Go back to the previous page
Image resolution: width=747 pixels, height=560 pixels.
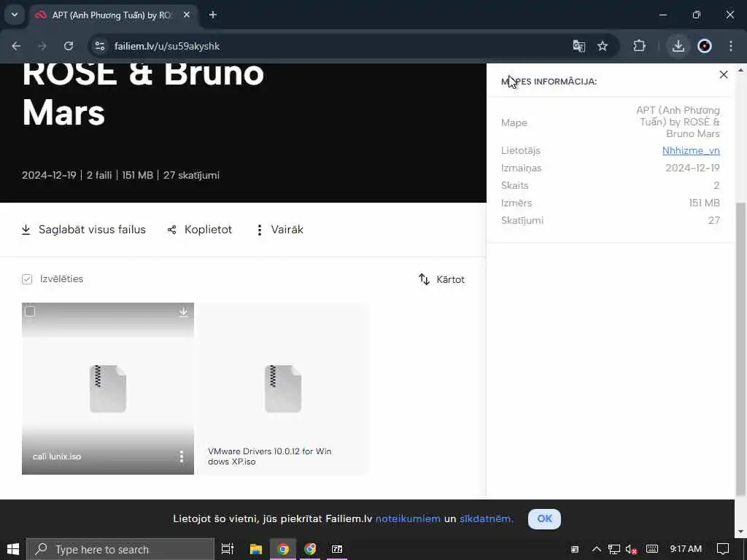(x=16, y=46)
